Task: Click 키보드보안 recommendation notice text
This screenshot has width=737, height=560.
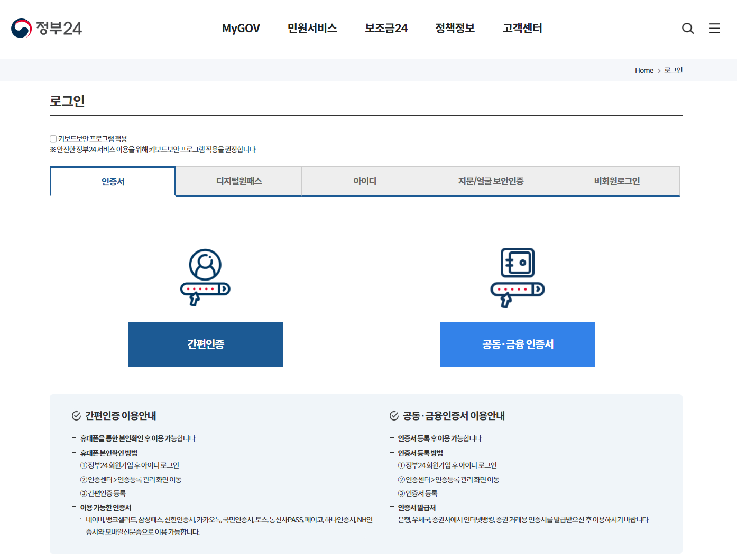Action: [x=153, y=150]
